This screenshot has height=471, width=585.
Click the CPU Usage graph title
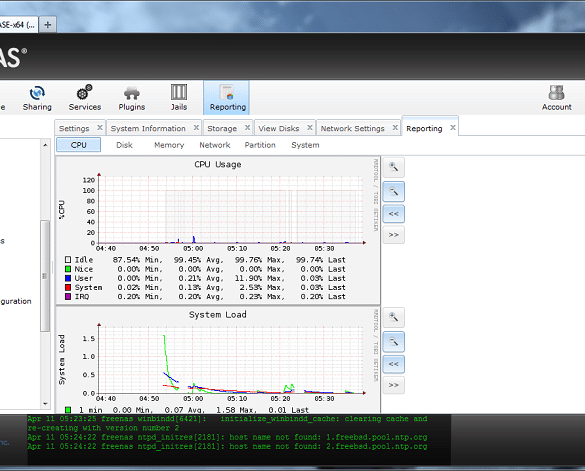218,165
